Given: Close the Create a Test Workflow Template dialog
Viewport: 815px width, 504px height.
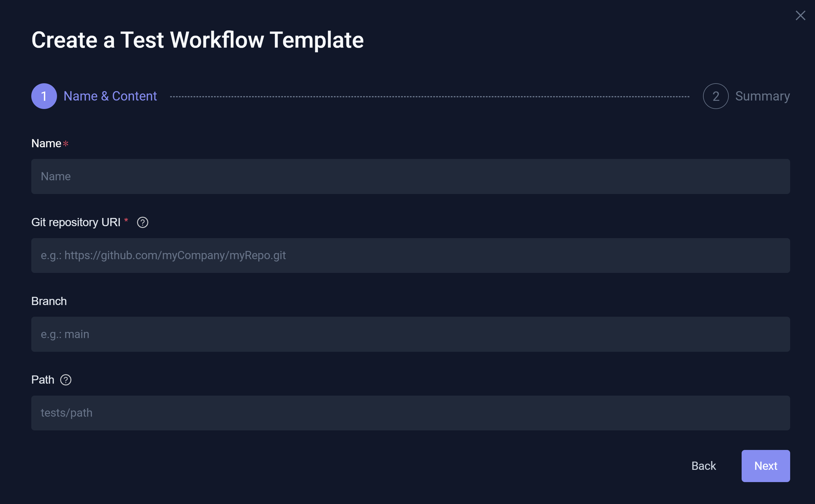Looking at the screenshot, I should tap(800, 15).
